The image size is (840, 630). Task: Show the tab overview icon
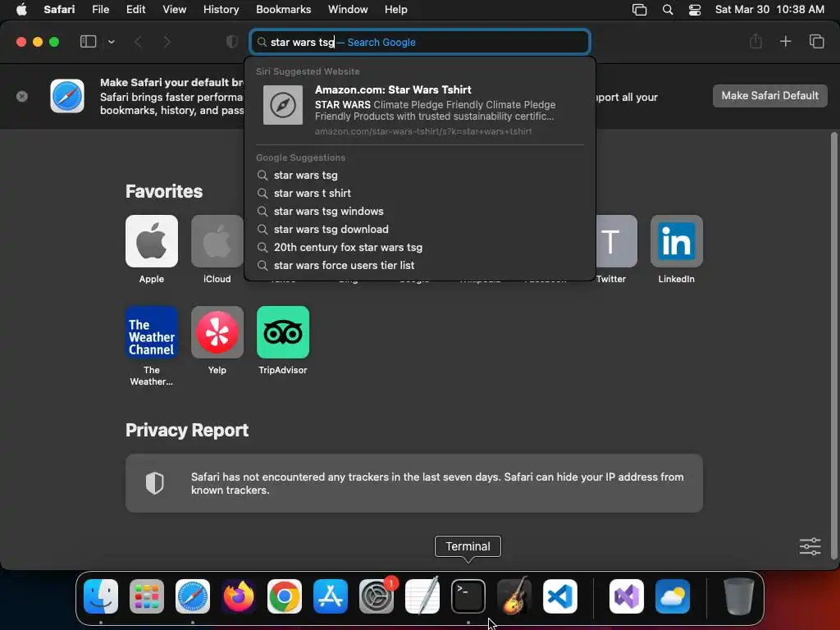[x=816, y=41]
